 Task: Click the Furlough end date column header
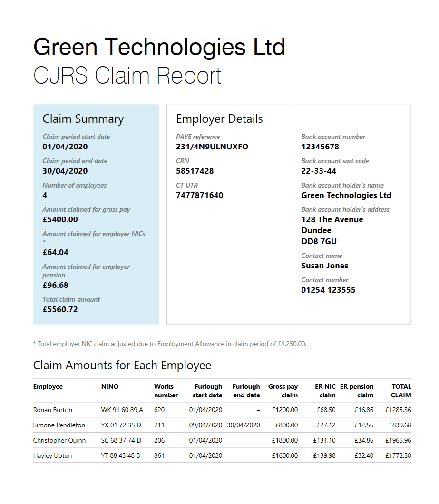pos(246,391)
